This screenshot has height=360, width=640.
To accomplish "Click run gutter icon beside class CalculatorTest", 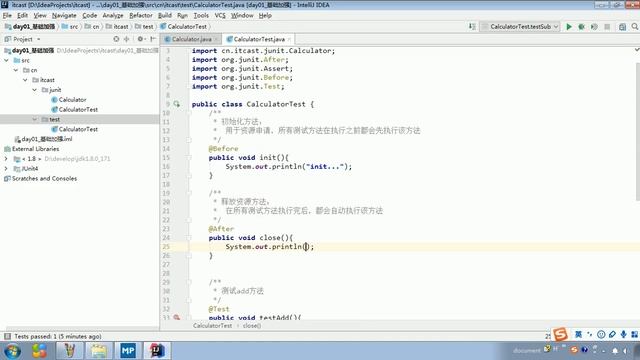I will tap(176, 104).
